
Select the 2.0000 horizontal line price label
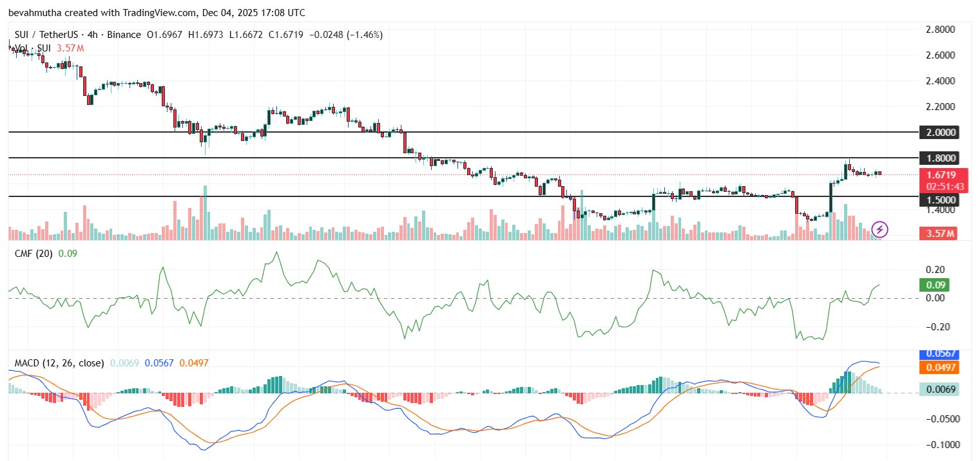point(939,133)
